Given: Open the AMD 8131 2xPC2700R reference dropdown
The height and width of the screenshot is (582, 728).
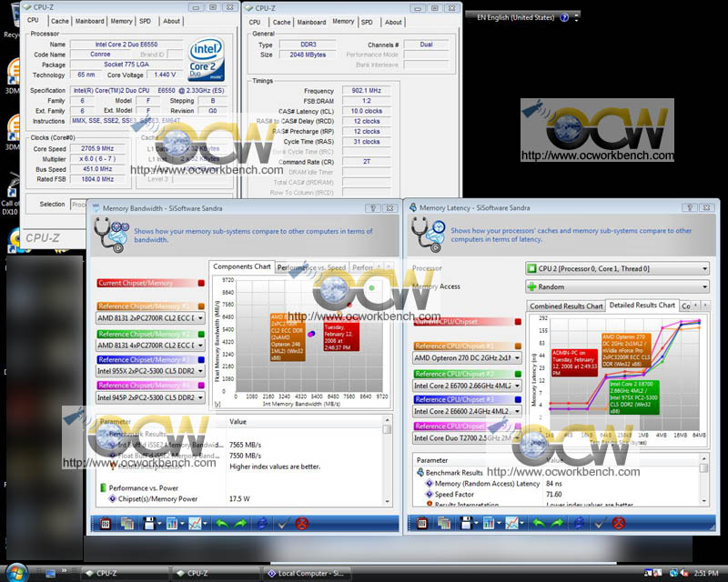Looking at the screenshot, I should (x=150, y=318).
